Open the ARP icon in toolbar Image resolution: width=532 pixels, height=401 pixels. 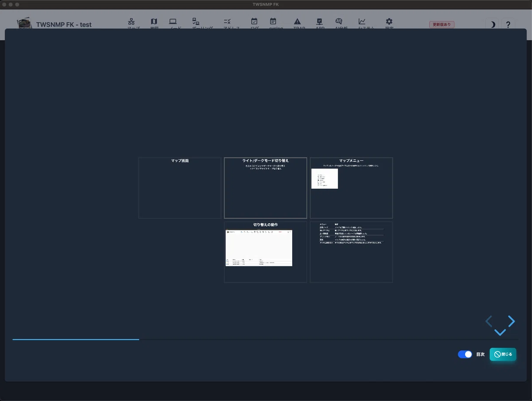(319, 21)
